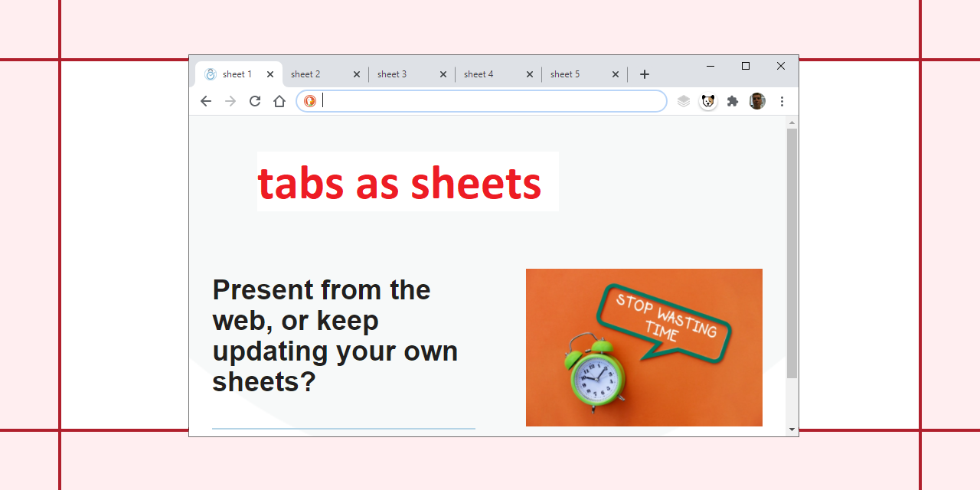This screenshot has width=980, height=490.
Task: Click the timer favicon on sheet 1
Action: pyautogui.click(x=210, y=73)
